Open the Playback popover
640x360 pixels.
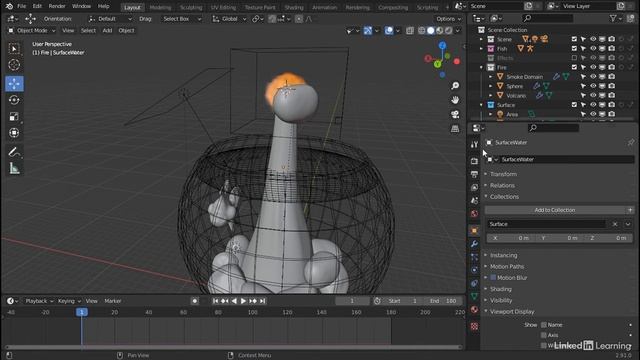pyautogui.click(x=39, y=301)
